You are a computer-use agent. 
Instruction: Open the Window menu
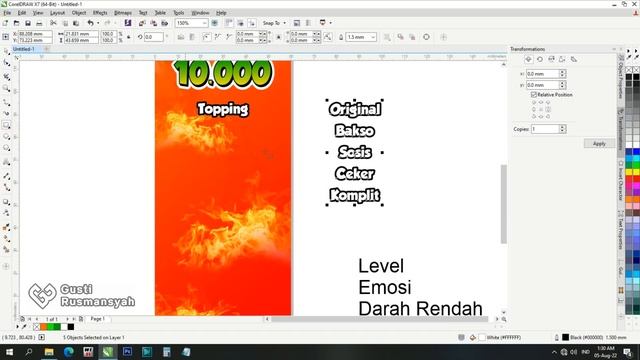[x=200, y=13]
